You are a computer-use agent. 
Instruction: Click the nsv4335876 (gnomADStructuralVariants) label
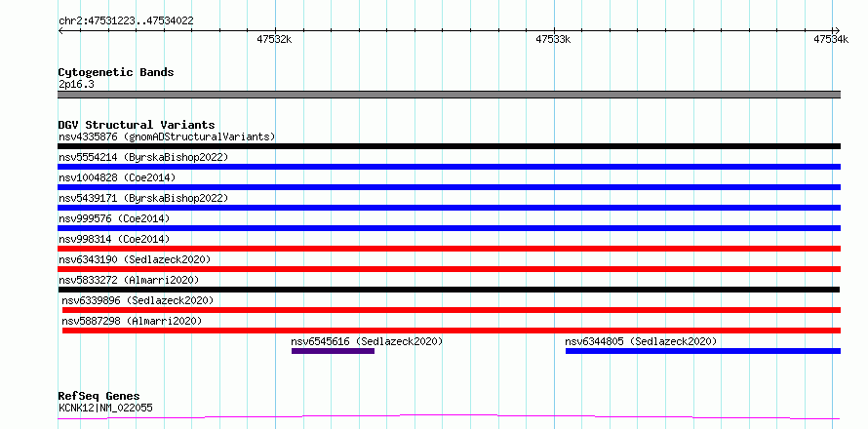click(167, 136)
